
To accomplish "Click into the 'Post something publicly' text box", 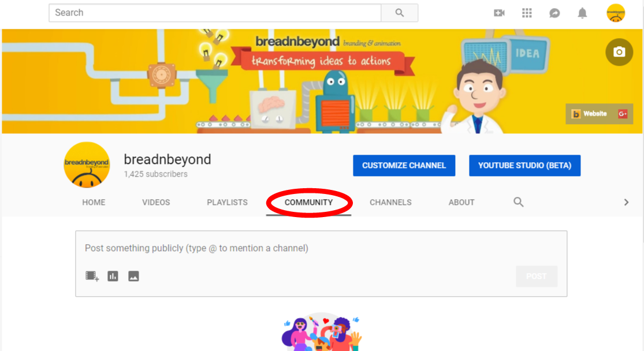I will (x=321, y=248).
